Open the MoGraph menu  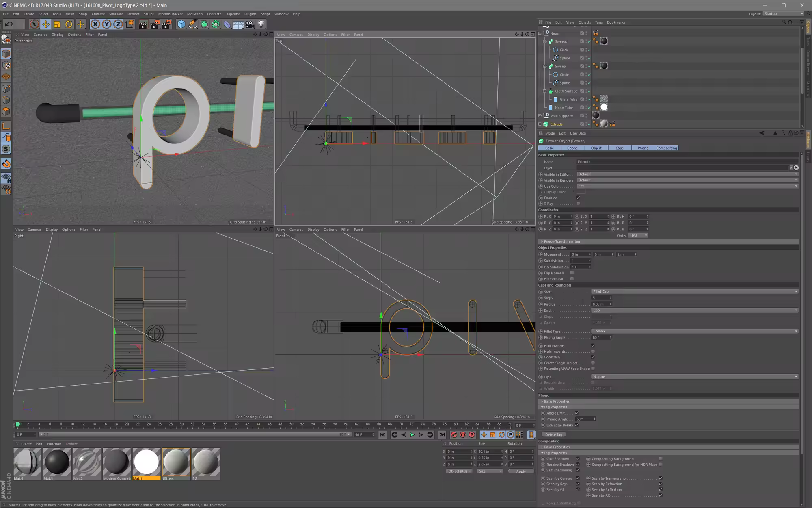pyautogui.click(x=194, y=14)
